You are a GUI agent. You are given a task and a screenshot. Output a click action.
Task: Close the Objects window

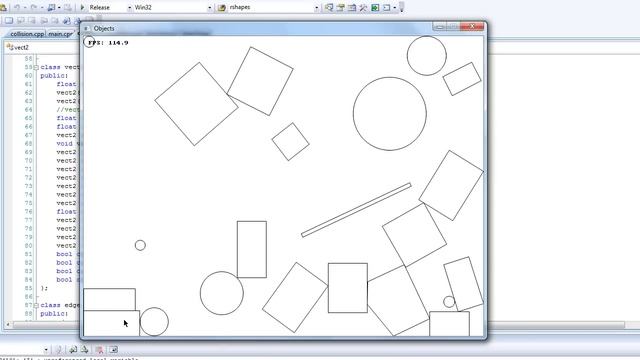point(472,27)
